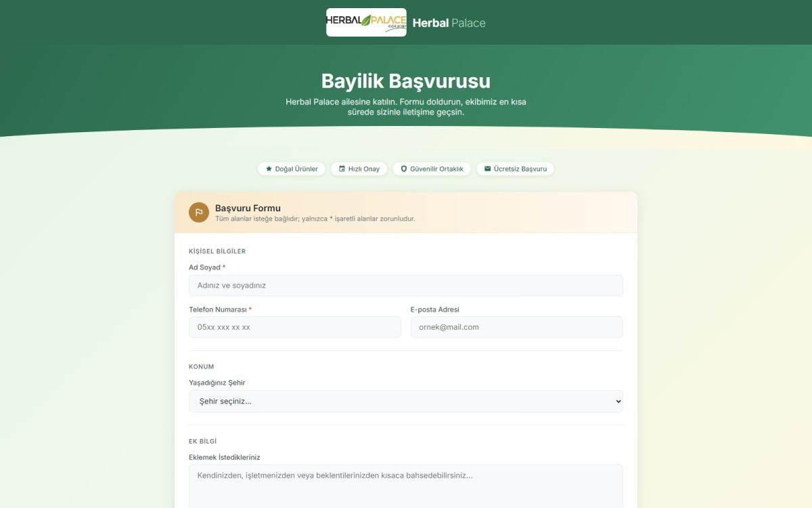This screenshot has height=508, width=812.
Task: Click the Yaşadığınız Şehir field label
Action: 217,383
